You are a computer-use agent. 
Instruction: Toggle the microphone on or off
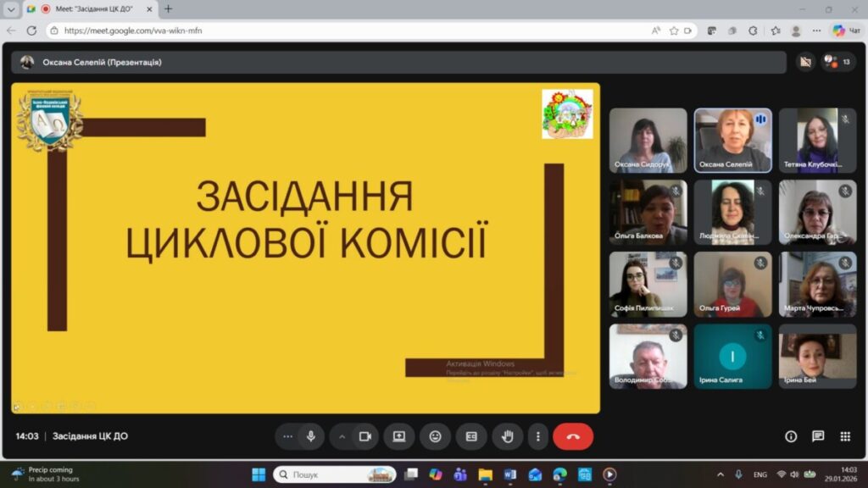coord(311,436)
